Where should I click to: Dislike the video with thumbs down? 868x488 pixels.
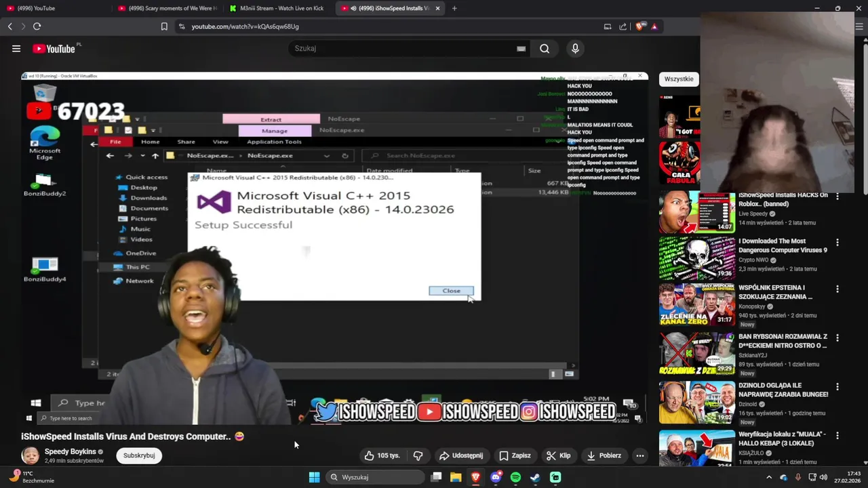click(418, 455)
